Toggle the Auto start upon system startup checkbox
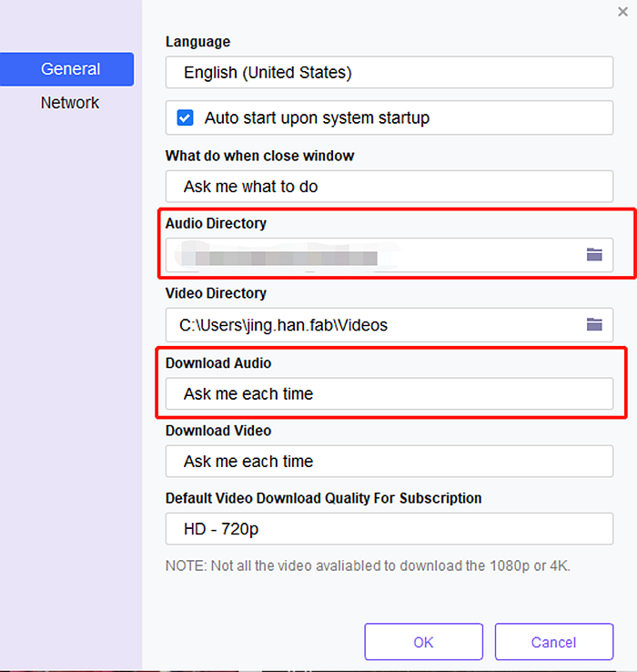 pyautogui.click(x=186, y=117)
